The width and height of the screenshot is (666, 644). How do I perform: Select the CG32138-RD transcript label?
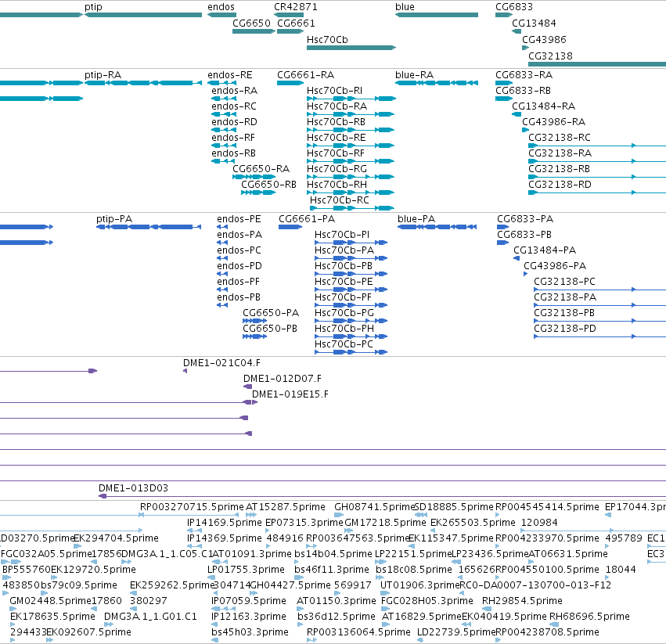[560, 185]
